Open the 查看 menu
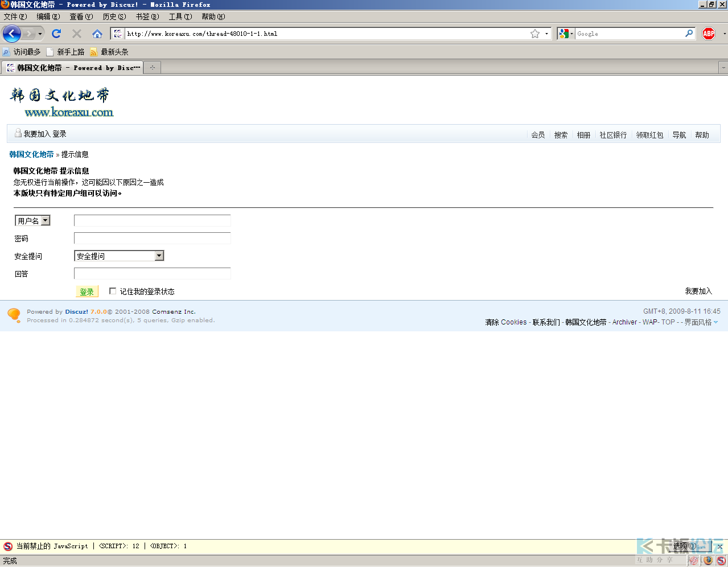The image size is (728, 567). point(81,17)
